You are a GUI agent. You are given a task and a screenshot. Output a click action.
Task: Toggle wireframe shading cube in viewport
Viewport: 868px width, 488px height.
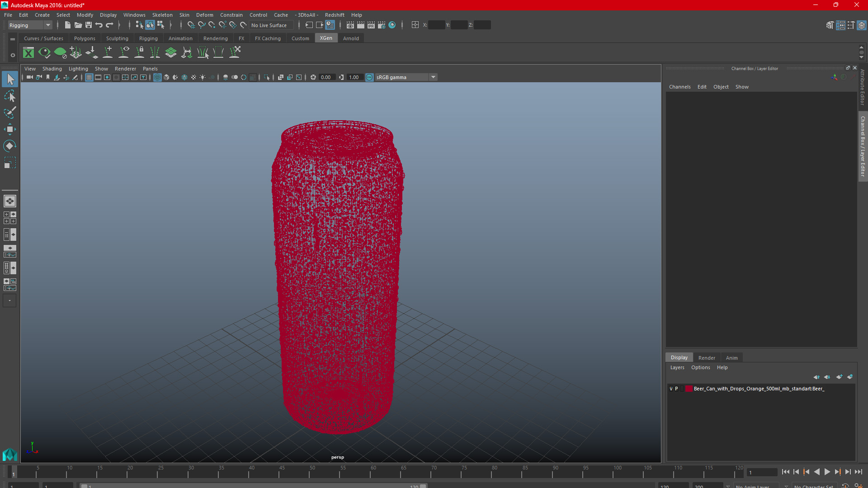point(157,77)
